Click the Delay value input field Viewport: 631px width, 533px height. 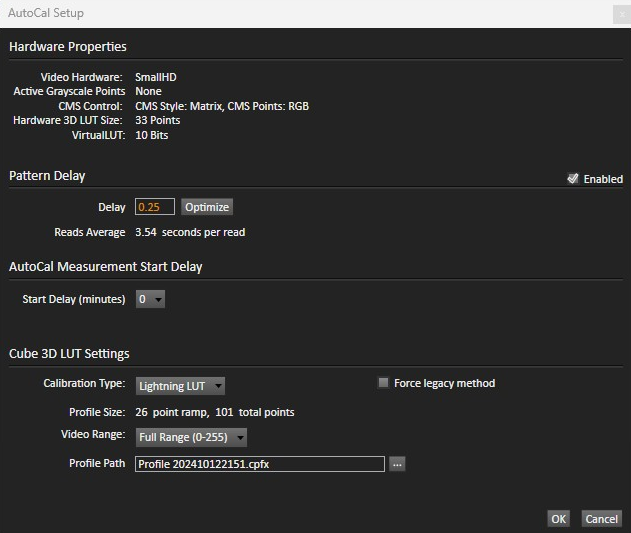[155, 207]
